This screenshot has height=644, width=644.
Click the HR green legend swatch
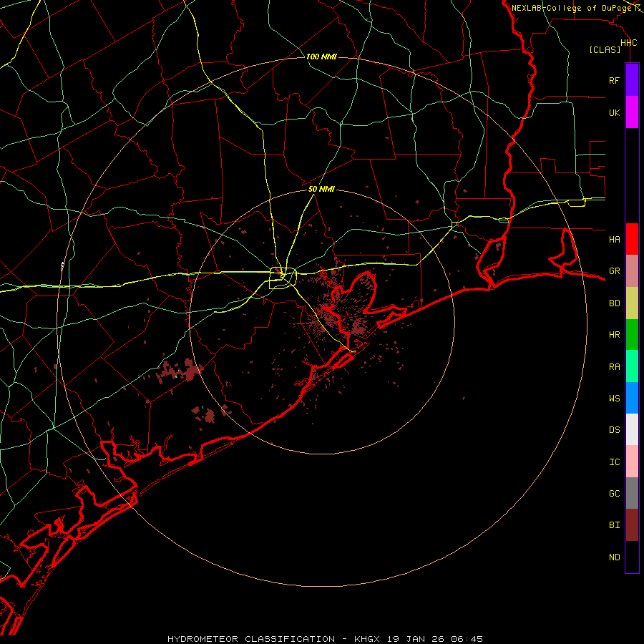(632, 335)
